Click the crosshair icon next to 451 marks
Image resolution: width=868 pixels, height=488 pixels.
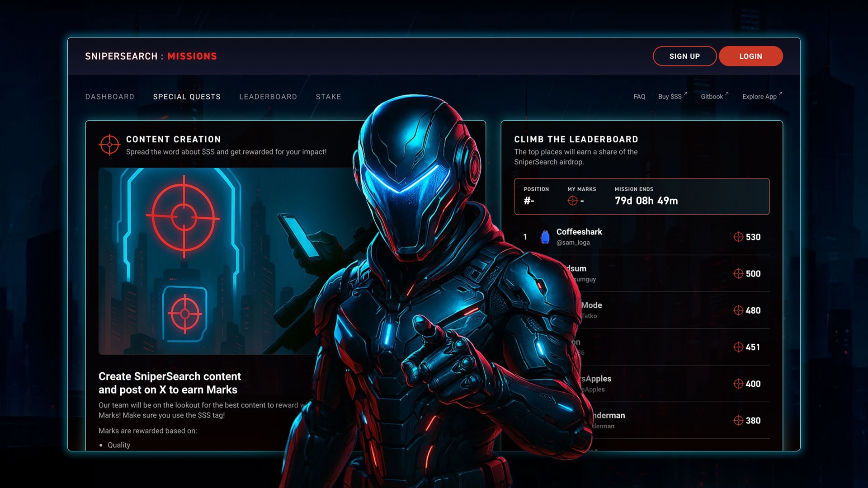pos(738,347)
